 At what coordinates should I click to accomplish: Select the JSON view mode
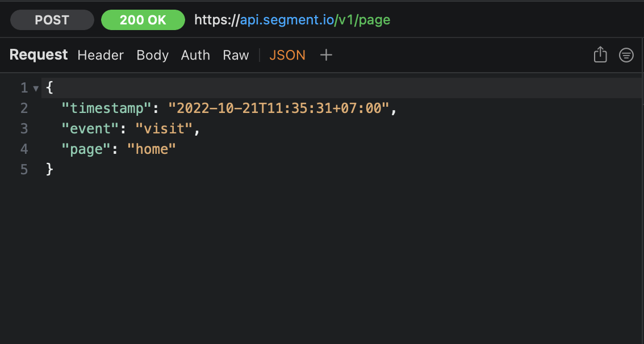[x=287, y=54]
